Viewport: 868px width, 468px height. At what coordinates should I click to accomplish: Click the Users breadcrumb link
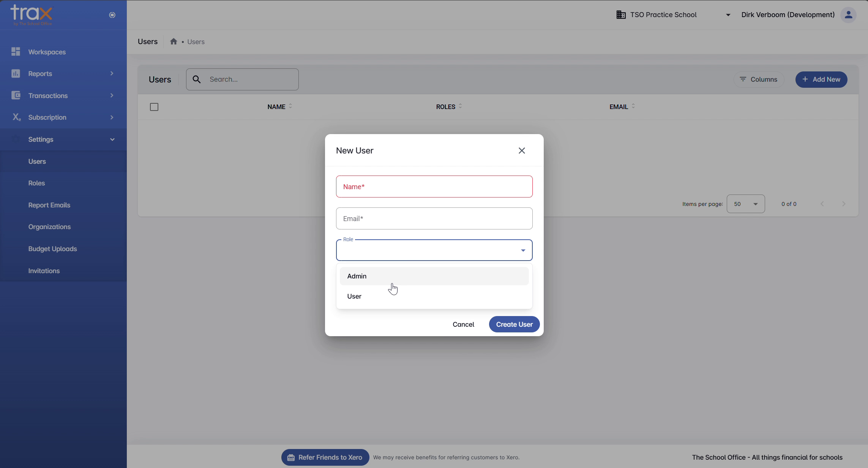pyautogui.click(x=196, y=42)
